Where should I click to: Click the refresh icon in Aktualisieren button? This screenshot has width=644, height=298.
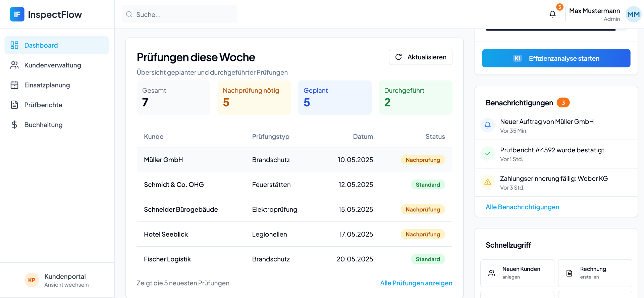398,57
